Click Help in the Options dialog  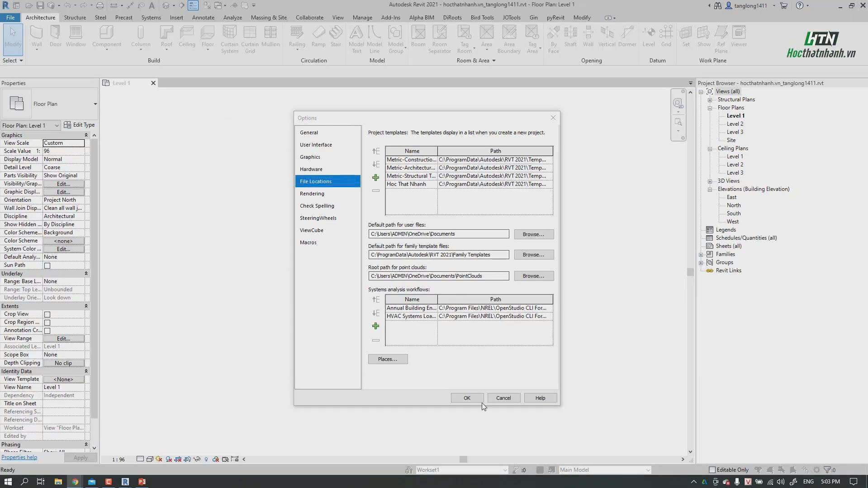(540, 398)
